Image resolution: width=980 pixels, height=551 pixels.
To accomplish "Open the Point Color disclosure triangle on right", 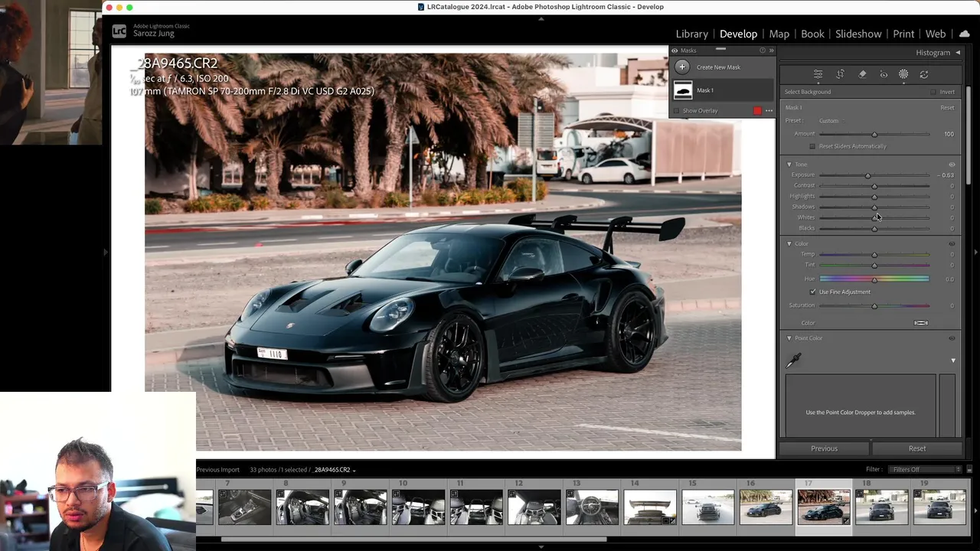I will [953, 360].
